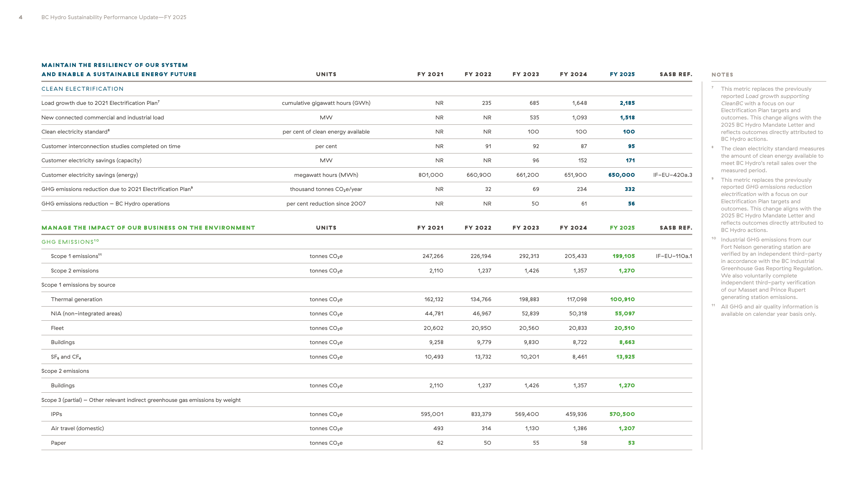Click 'GHG emissions reduction — BC Hydro operations' label
Viewport: 868px width, 488px height.
pos(105,204)
